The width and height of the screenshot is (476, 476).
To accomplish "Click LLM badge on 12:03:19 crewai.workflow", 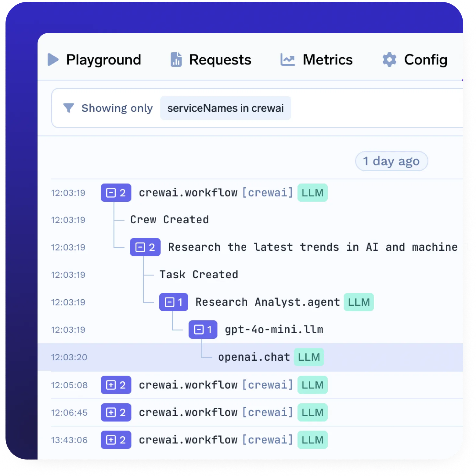I will click(312, 193).
